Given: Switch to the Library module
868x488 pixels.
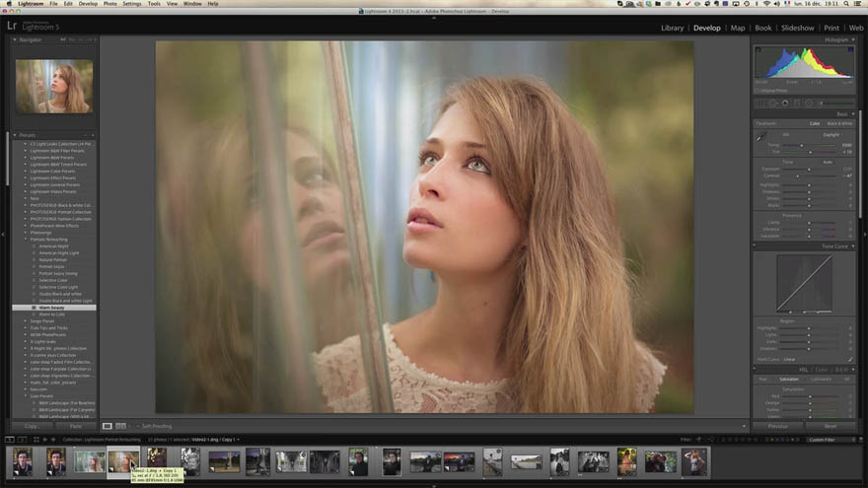Looking at the screenshot, I should [x=672, y=28].
